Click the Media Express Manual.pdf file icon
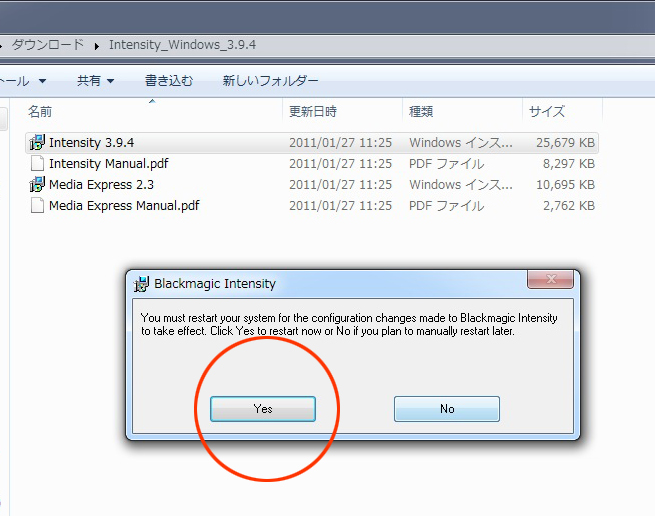This screenshot has height=516, width=655. click(x=37, y=206)
